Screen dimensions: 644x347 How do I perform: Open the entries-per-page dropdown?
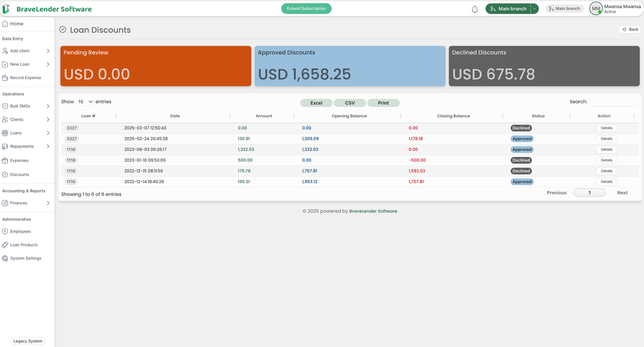[x=85, y=102]
